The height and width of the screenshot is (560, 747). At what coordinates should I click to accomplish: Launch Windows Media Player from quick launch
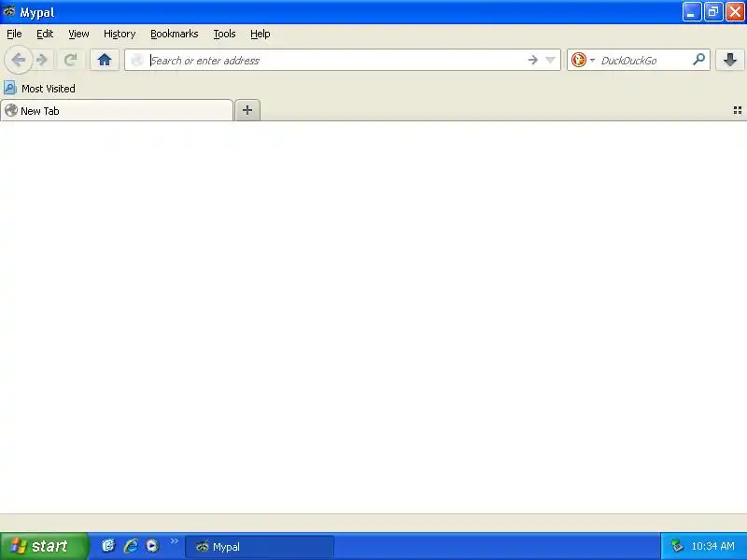coord(152,545)
